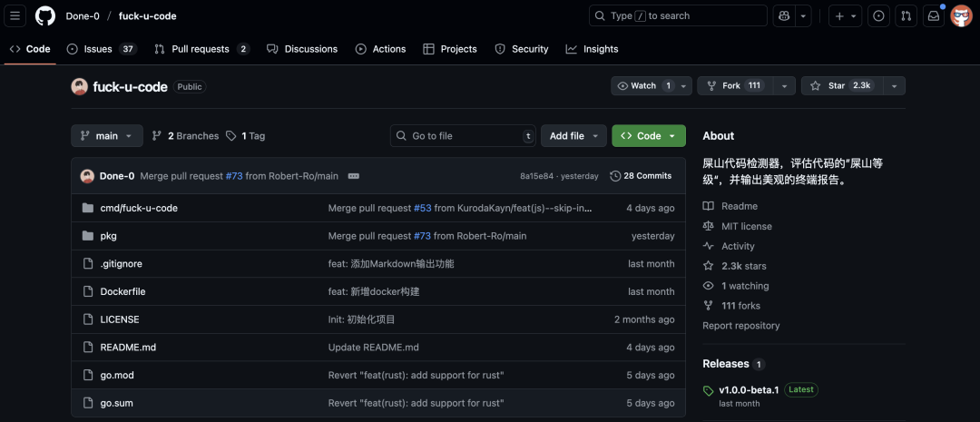The width and height of the screenshot is (980, 422).
Task: Open pull request #73 in latest commit
Action: (234, 176)
